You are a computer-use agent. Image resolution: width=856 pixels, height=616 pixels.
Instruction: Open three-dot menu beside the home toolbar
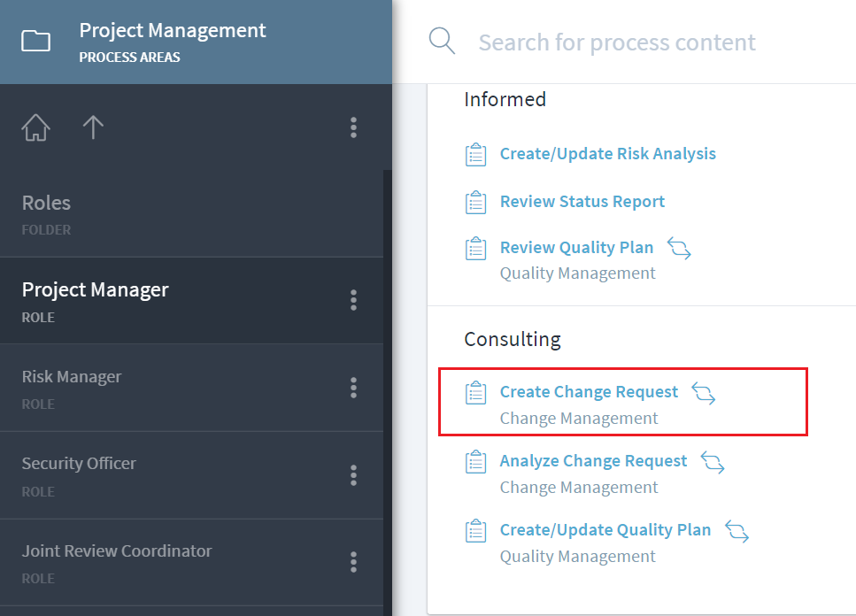[353, 128]
